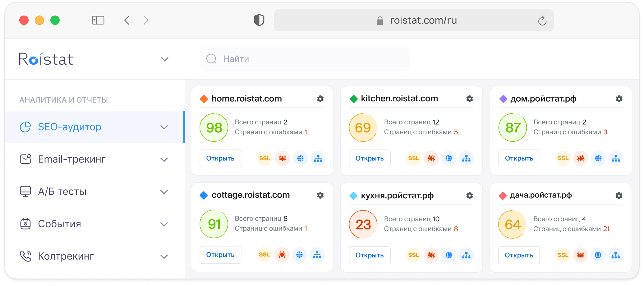The height and width of the screenshot is (286, 644).
Task: Click SSL badge on дача.ройстат.рф card
Action: 563,256
